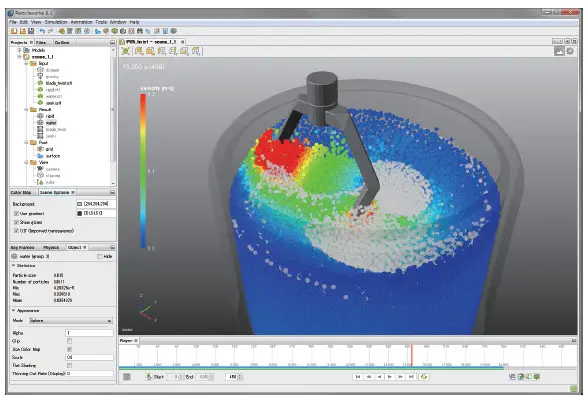This screenshot has height=399, width=586.
Task: Collapse the Input folder in project tree
Action: [26, 64]
